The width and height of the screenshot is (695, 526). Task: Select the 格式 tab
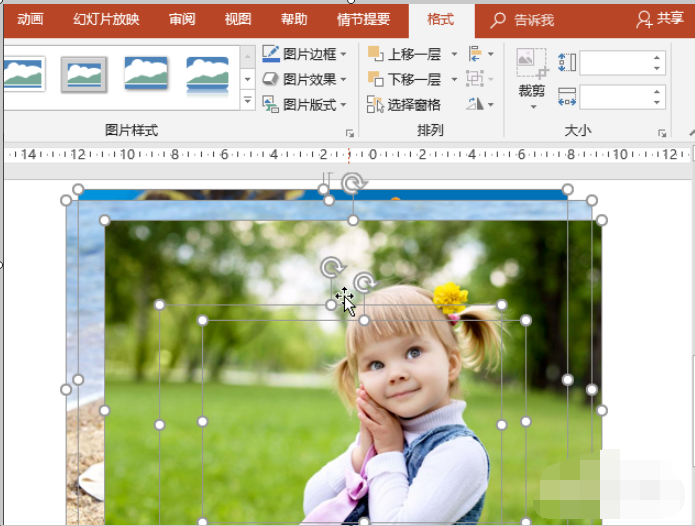point(441,19)
